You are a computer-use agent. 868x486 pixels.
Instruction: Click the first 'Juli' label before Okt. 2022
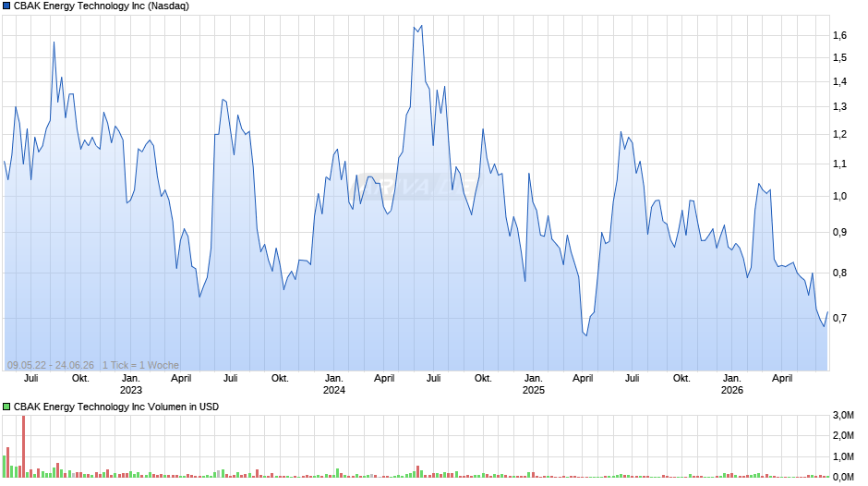coord(31,378)
